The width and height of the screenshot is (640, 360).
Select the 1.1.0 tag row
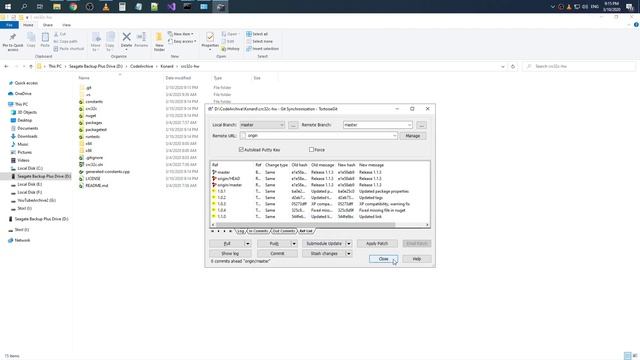[x=319, y=216]
